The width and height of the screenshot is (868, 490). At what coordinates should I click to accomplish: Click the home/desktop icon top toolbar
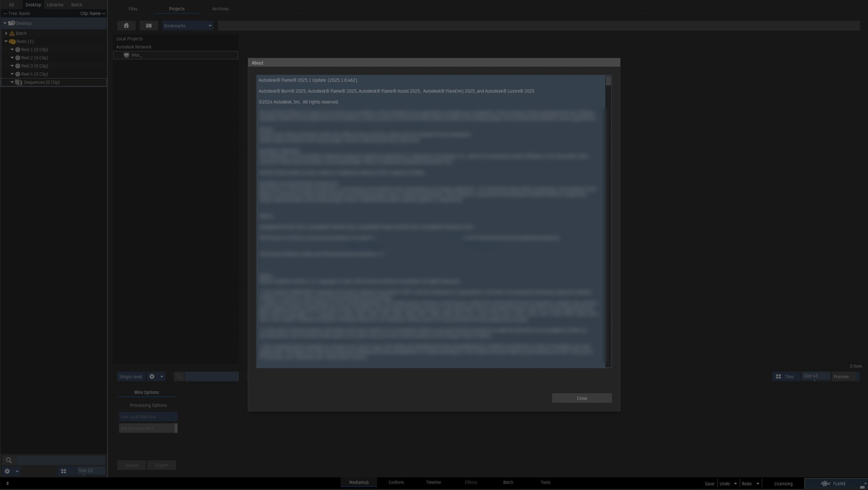(x=126, y=25)
